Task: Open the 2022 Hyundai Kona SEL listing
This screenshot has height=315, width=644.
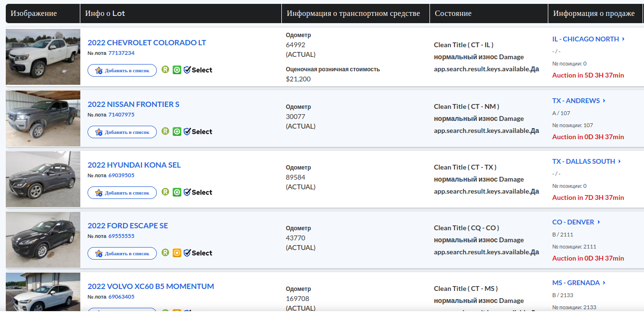Action: (134, 165)
